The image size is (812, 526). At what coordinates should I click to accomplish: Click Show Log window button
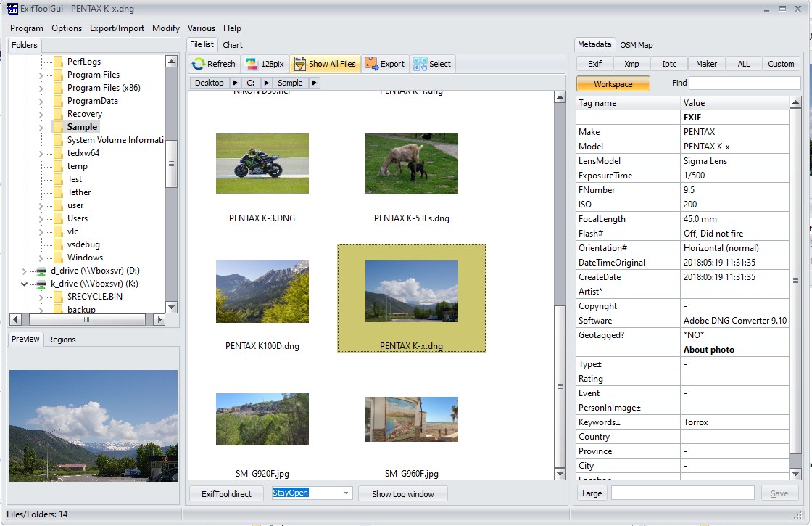pos(403,494)
